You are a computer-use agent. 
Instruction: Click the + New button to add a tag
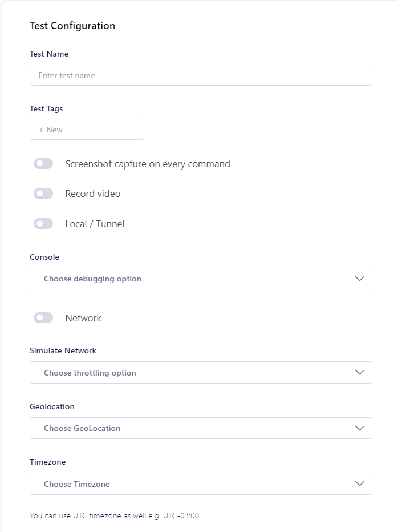coord(87,129)
